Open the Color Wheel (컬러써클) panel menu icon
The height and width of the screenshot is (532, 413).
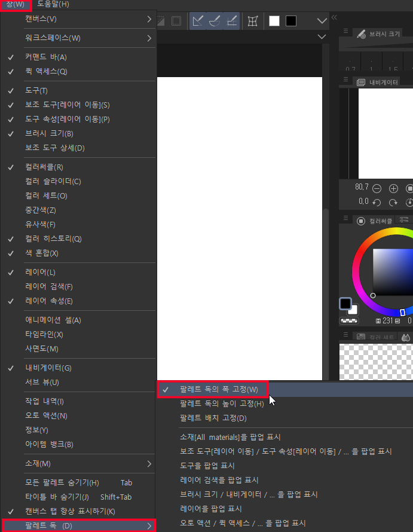pos(345,218)
